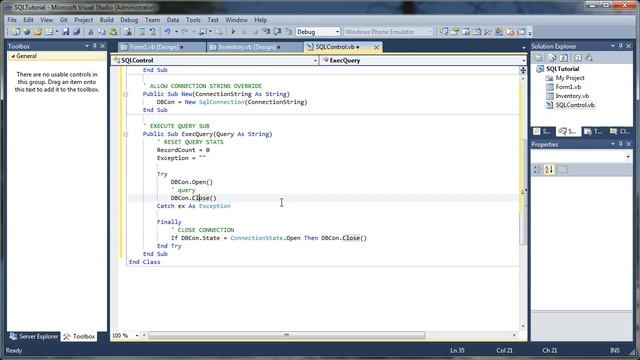The width and height of the screenshot is (640, 360).
Task: Click the 'Ln 35' status bar entry
Action: (457, 350)
